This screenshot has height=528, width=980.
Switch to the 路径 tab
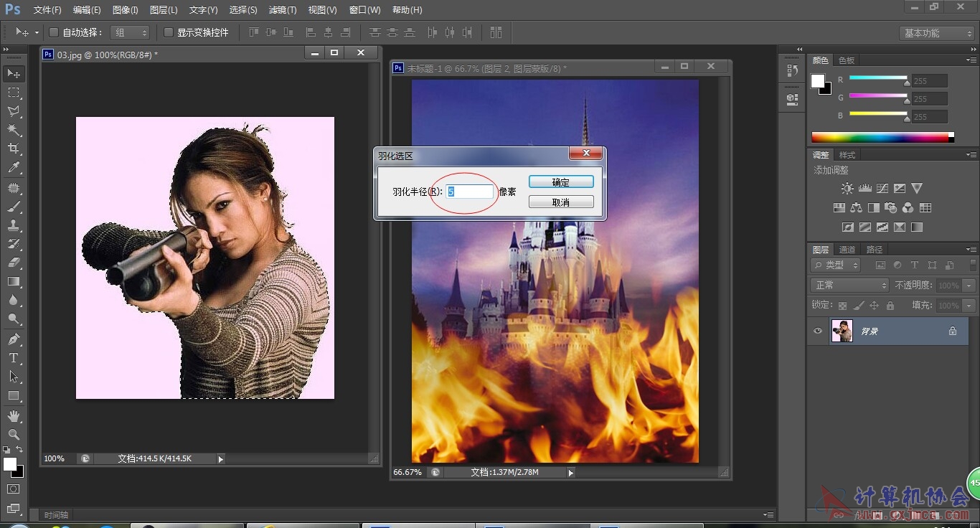point(875,250)
